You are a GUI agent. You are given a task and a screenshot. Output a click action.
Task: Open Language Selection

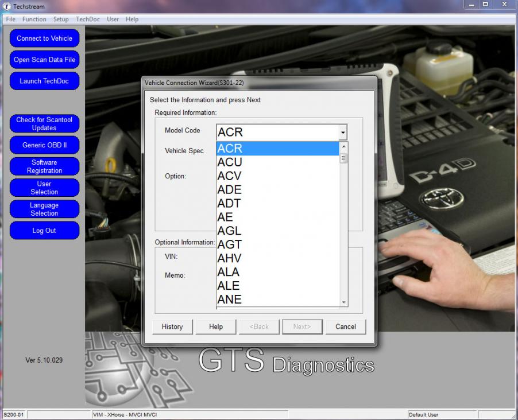point(45,209)
